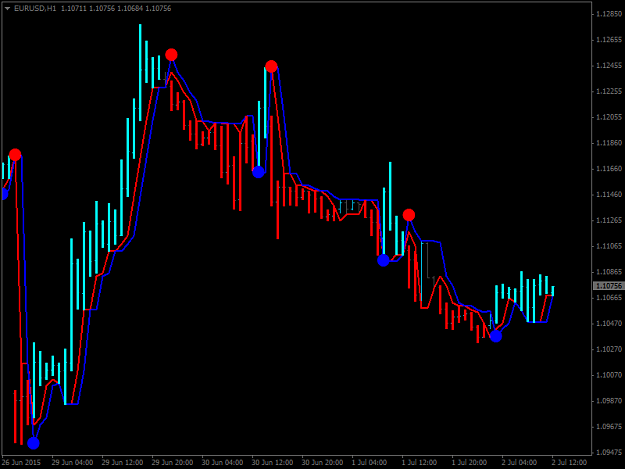Click the blue buy dot near the 1.11065 level
The height and width of the screenshot is (469, 625).
(383, 261)
